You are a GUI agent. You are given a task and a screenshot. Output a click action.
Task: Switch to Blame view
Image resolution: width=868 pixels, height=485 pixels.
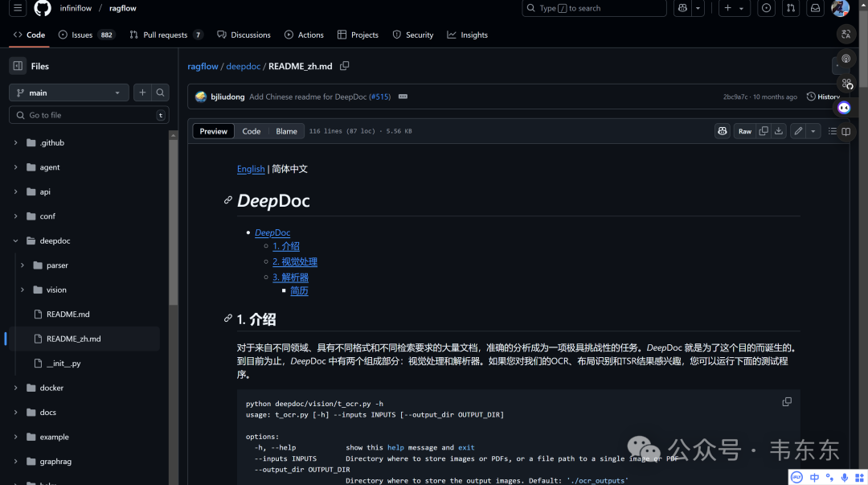(286, 131)
